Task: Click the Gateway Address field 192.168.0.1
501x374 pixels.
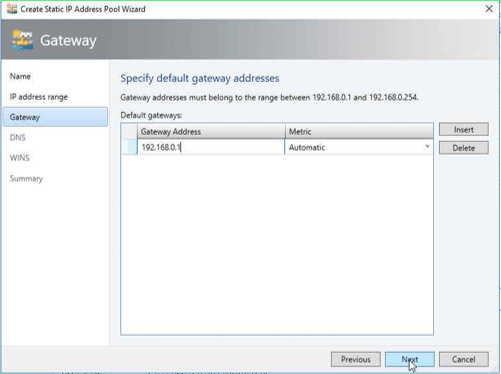Action: 211,147
